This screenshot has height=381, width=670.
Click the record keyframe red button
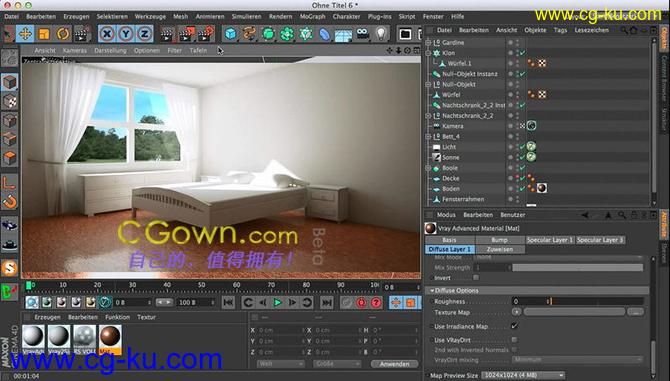(361, 303)
